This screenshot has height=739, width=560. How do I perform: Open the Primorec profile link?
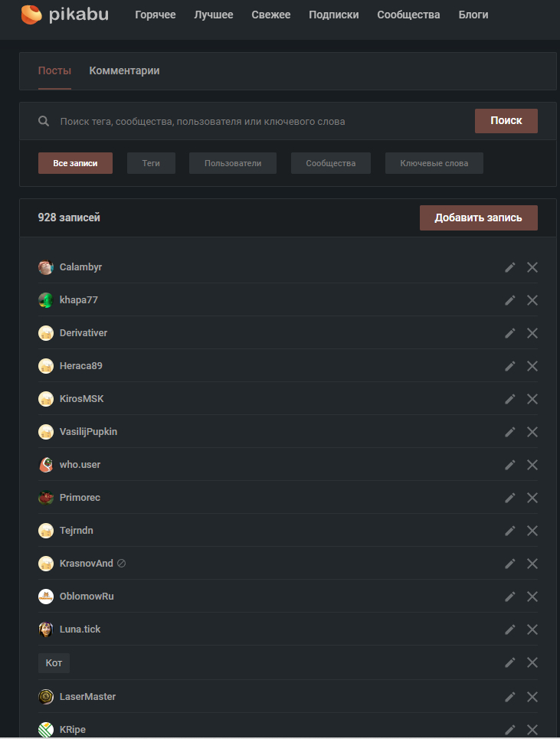80,498
